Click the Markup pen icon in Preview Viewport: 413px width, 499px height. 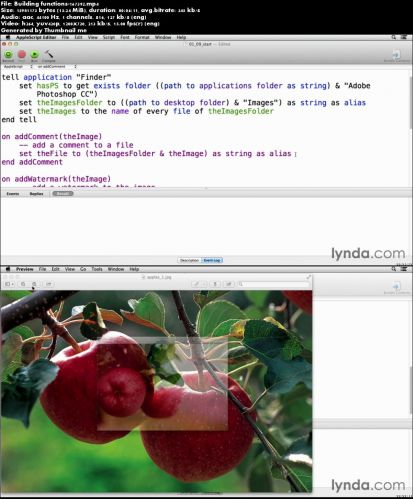click(x=196, y=284)
